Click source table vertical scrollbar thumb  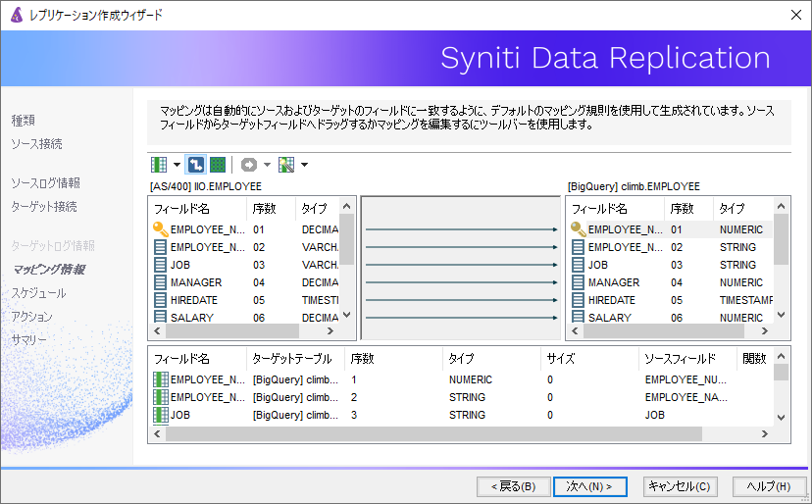pyautogui.click(x=347, y=239)
